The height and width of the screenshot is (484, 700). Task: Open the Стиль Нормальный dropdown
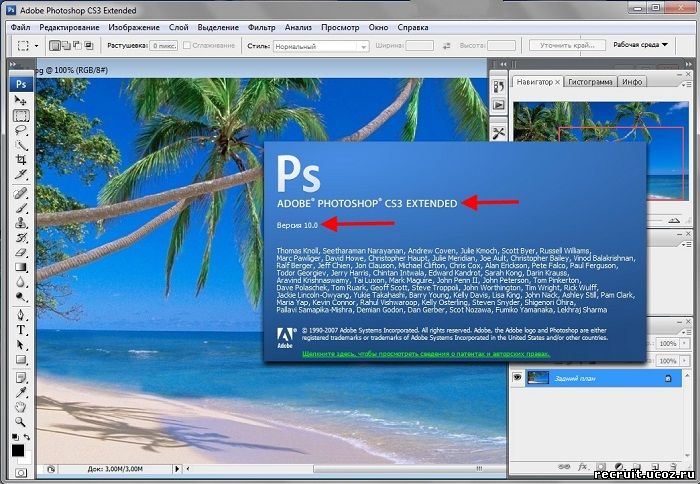click(321, 46)
